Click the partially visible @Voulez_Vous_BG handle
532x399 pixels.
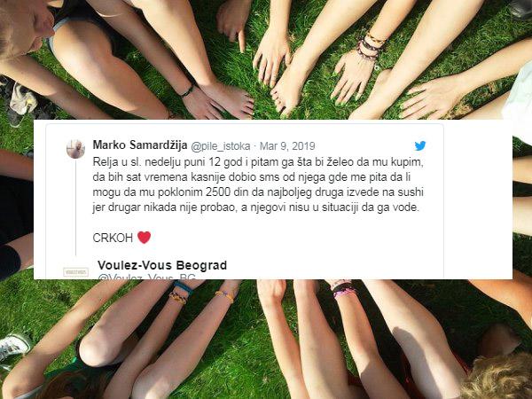[146, 277]
